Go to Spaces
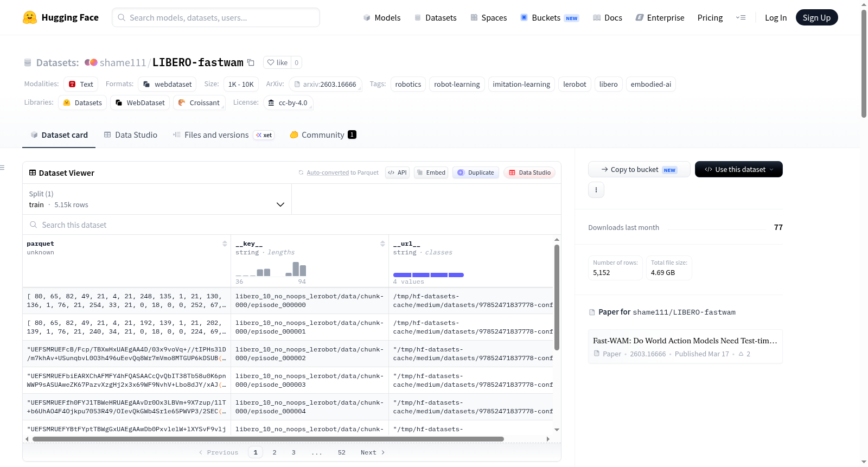 click(488, 18)
